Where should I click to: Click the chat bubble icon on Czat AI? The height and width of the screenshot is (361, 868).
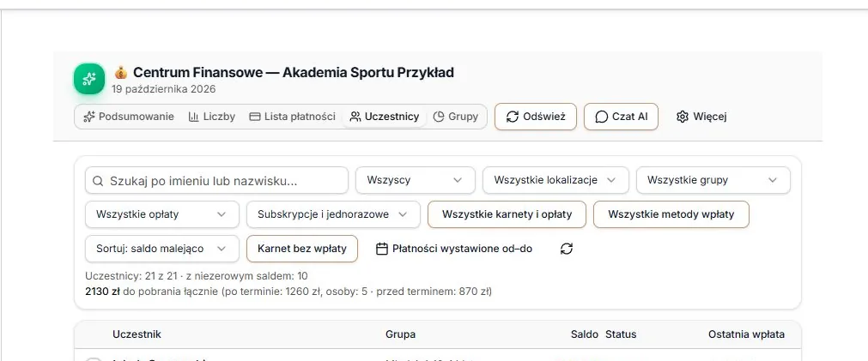click(601, 117)
